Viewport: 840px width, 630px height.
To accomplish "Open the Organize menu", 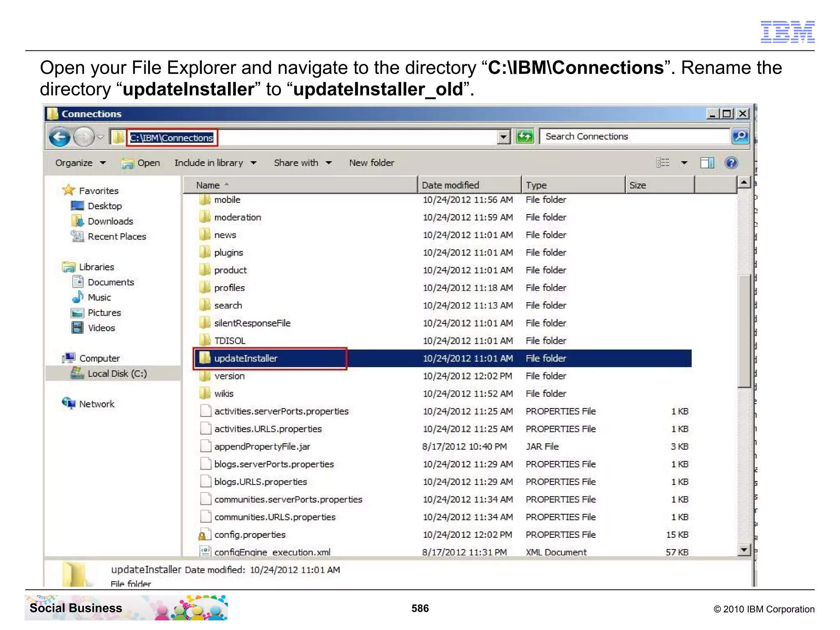I will tap(81, 163).
